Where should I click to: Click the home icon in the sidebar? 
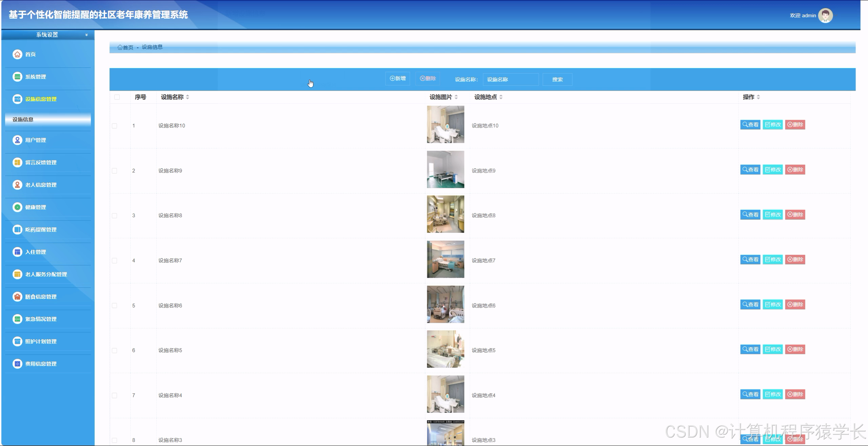point(17,54)
